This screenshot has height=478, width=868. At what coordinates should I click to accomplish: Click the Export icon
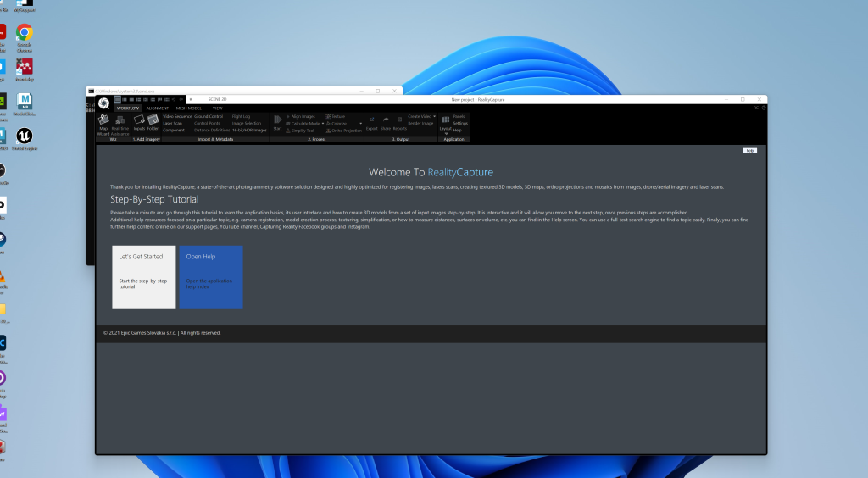click(x=371, y=123)
